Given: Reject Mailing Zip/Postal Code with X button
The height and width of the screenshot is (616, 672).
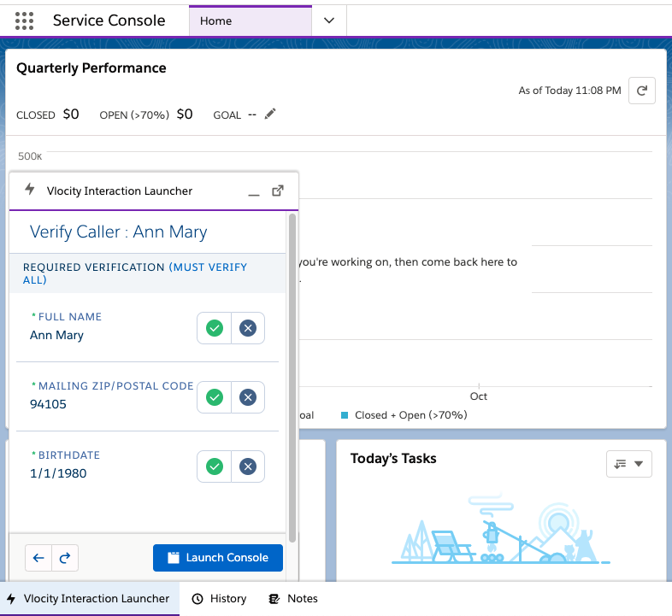Looking at the screenshot, I should 248,397.
